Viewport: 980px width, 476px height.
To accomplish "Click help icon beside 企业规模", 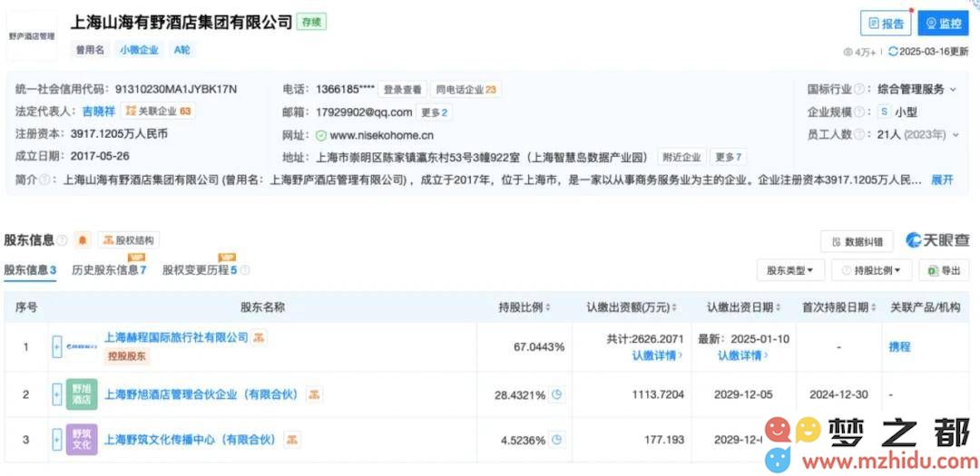I will coord(860,112).
